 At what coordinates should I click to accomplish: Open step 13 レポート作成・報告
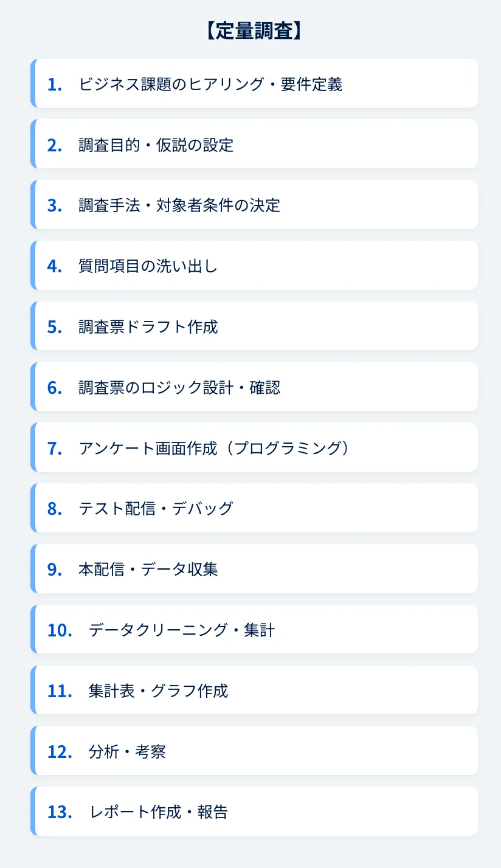[158, 811]
